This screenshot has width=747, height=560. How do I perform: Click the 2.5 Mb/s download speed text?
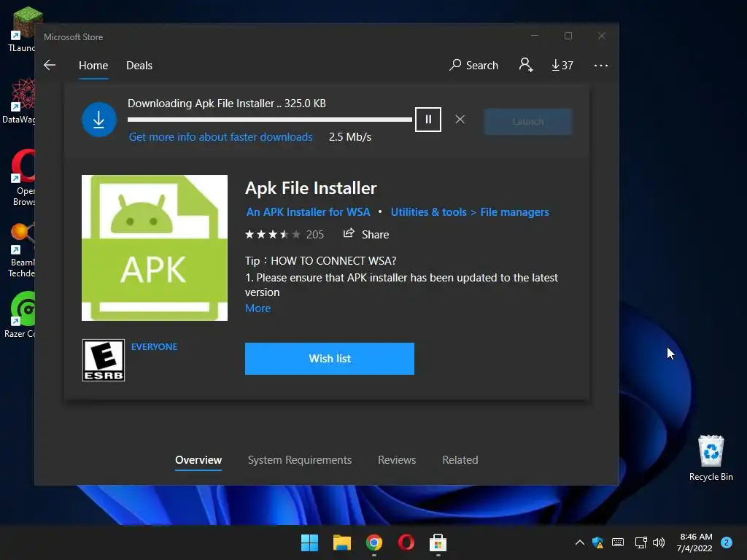(350, 137)
